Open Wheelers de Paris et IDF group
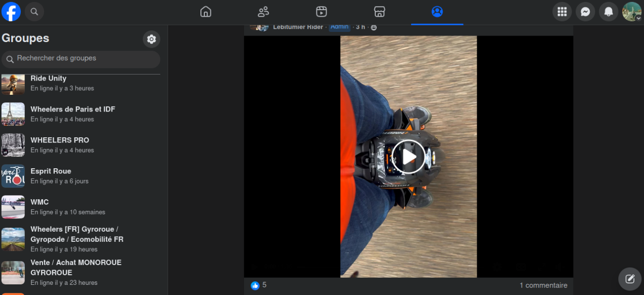Viewport: 644px width, 295px height. 73,109
